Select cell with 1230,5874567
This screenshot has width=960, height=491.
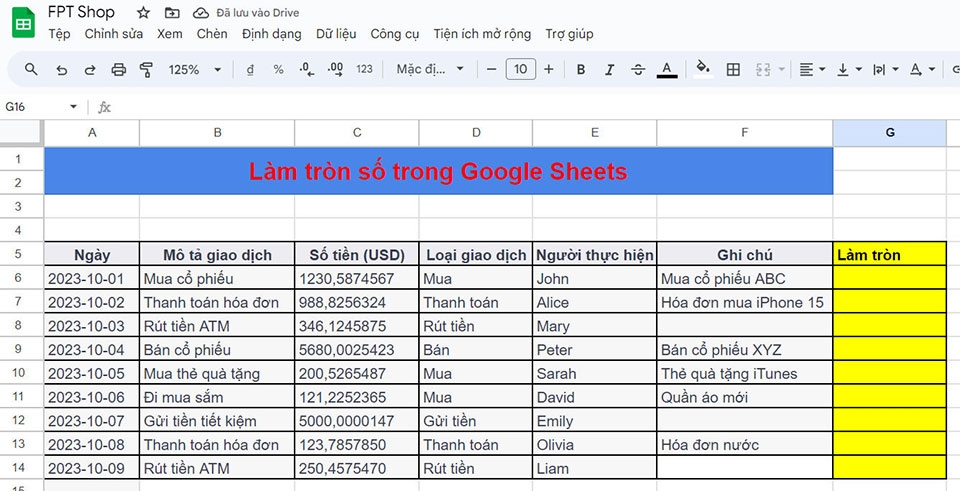357,278
